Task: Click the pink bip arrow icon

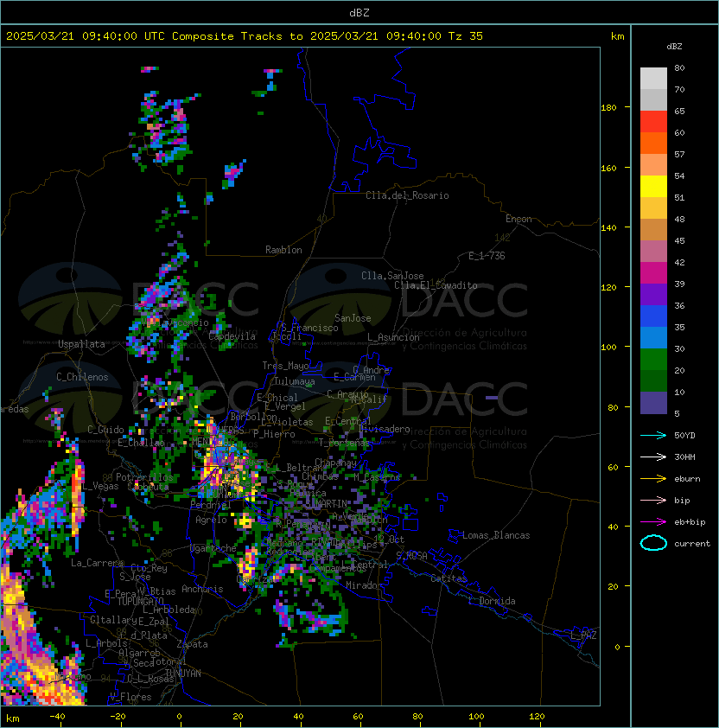Action: pyautogui.click(x=653, y=500)
